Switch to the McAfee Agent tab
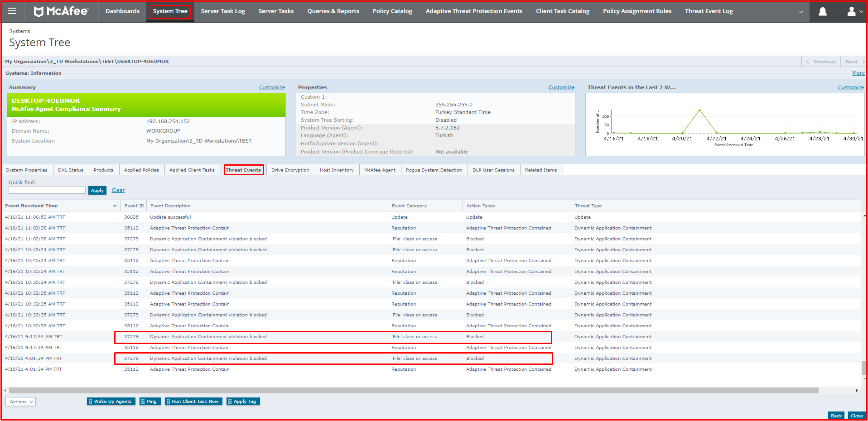This screenshot has height=421, width=868. tap(380, 170)
